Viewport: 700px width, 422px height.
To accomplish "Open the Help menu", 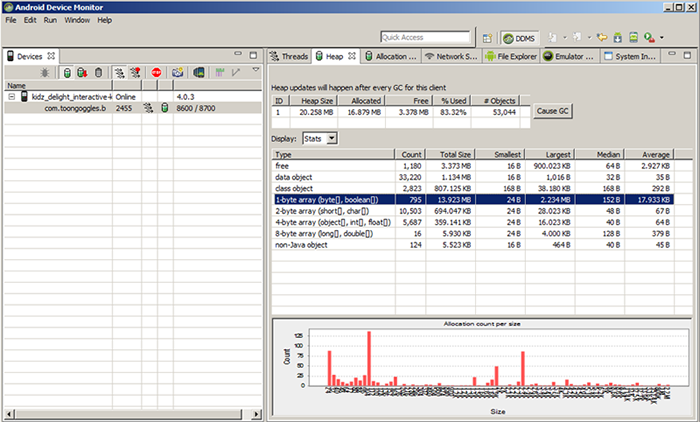I will [104, 20].
